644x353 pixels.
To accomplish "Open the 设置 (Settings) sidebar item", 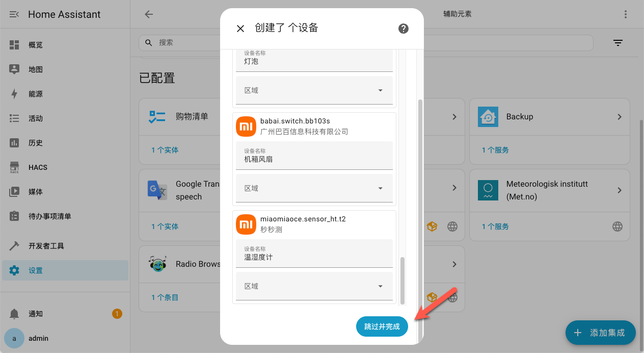I will pos(36,270).
